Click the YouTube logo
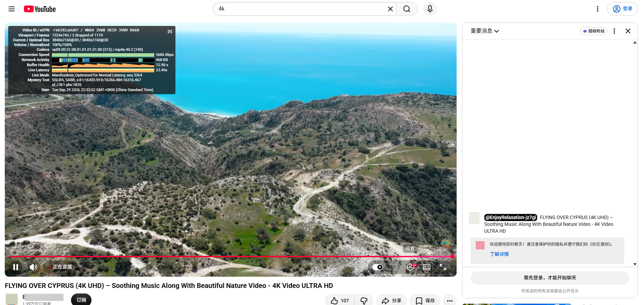This screenshot has height=305, width=644. pyautogui.click(x=40, y=9)
